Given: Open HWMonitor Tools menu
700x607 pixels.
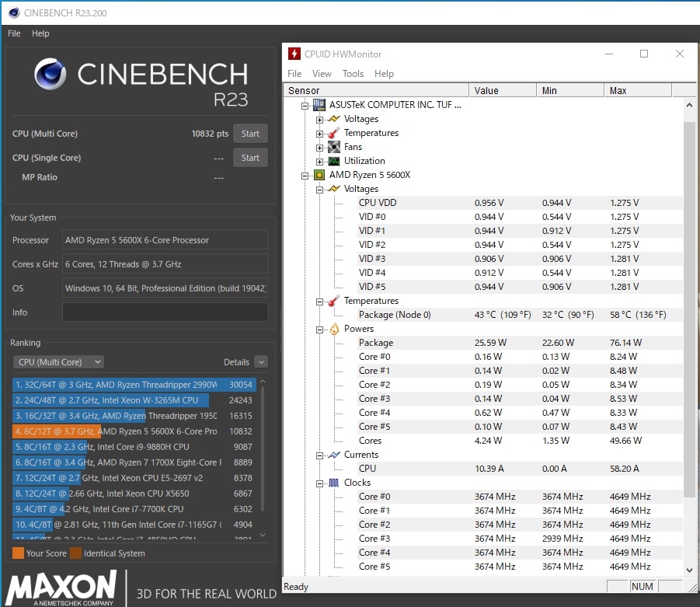Looking at the screenshot, I should tap(353, 74).
